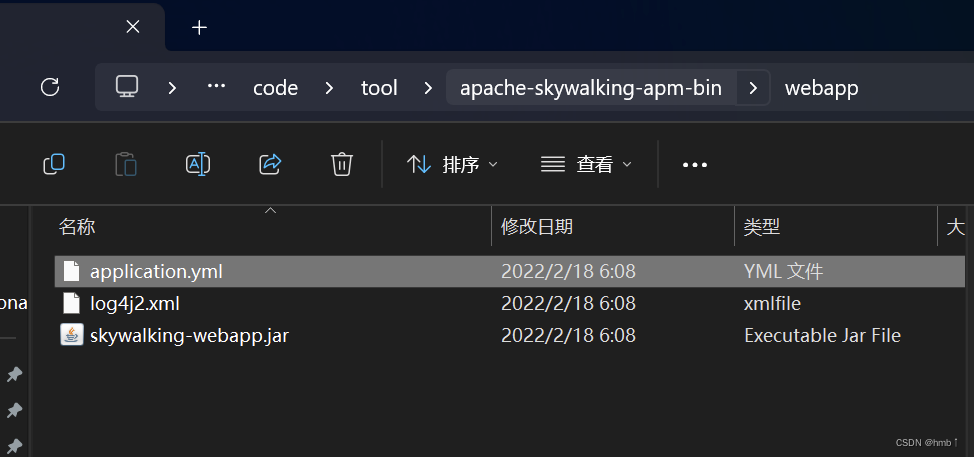The width and height of the screenshot is (974, 457).
Task: Expand chevron after tool breadcrumb
Action: tap(428, 88)
